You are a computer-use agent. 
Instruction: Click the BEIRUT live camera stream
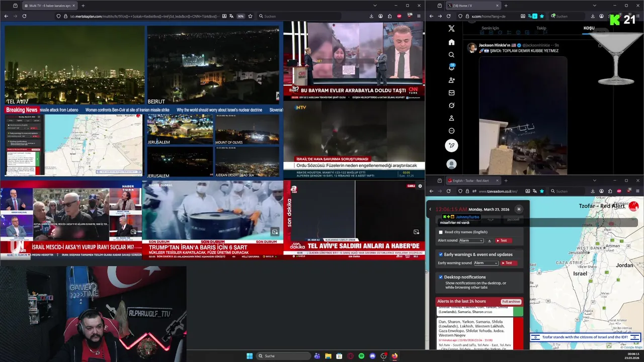pyautogui.click(x=213, y=65)
